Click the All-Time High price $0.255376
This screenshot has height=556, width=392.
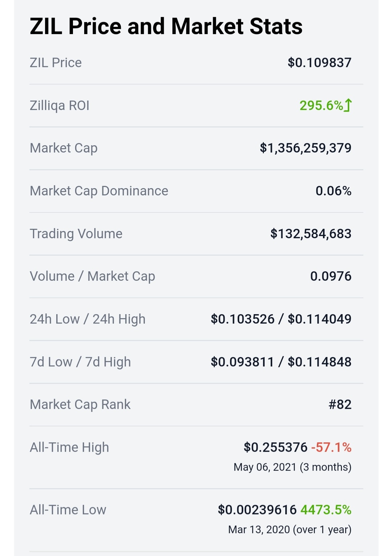[x=275, y=447]
